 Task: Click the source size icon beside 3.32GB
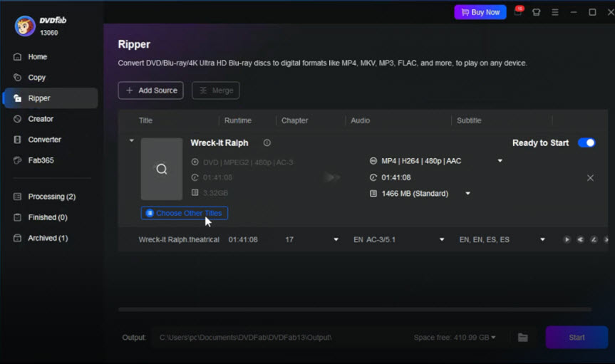coord(195,192)
